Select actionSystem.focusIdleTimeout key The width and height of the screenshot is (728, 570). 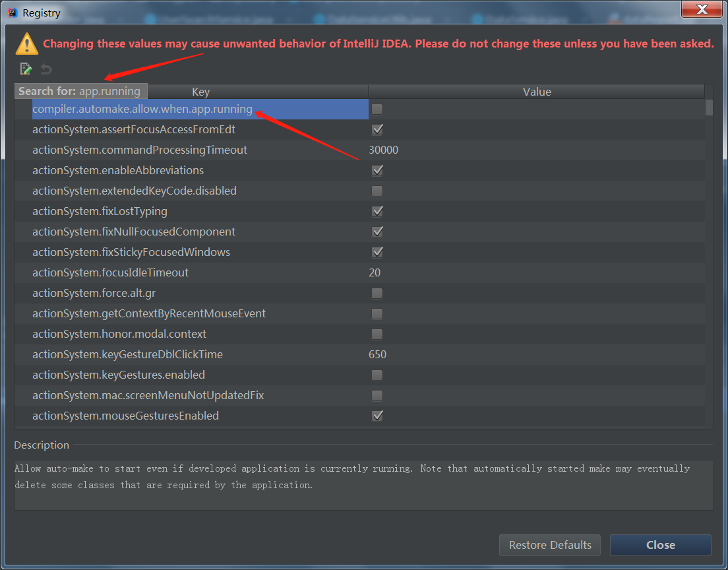[x=111, y=272]
